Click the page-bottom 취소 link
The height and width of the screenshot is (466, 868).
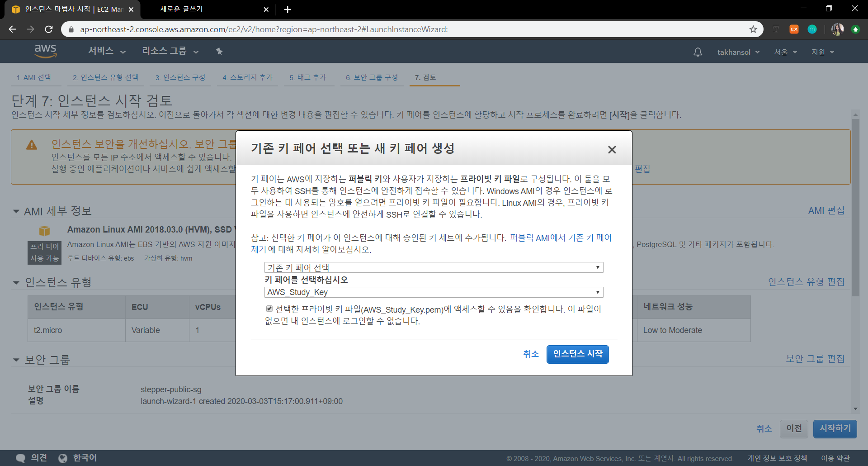pos(764,428)
